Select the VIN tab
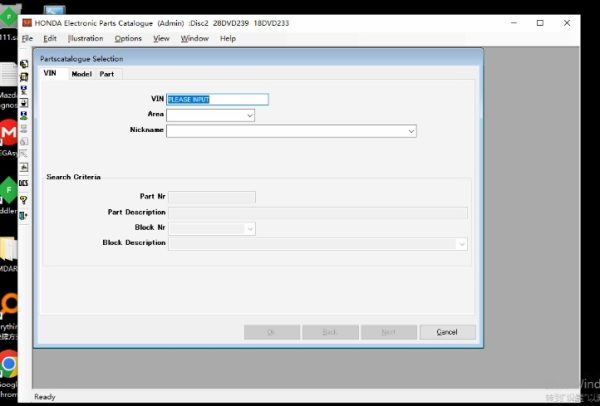The height and width of the screenshot is (406, 600). point(50,73)
